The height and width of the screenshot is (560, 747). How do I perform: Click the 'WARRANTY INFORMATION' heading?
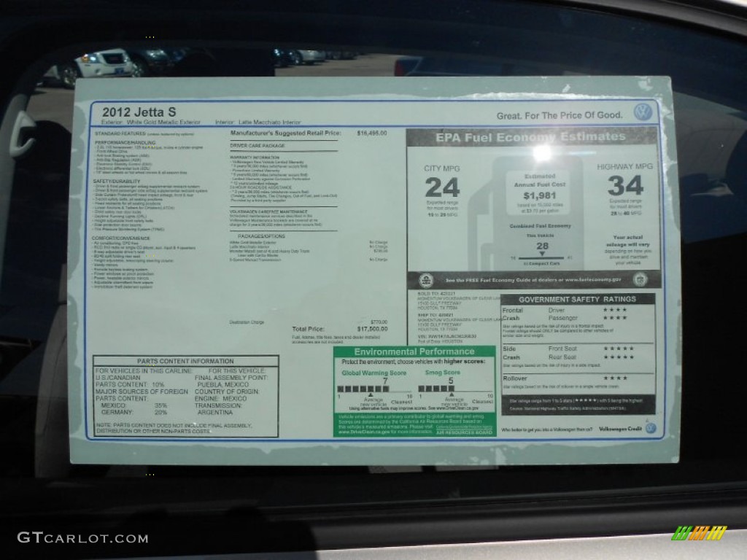pos(255,157)
